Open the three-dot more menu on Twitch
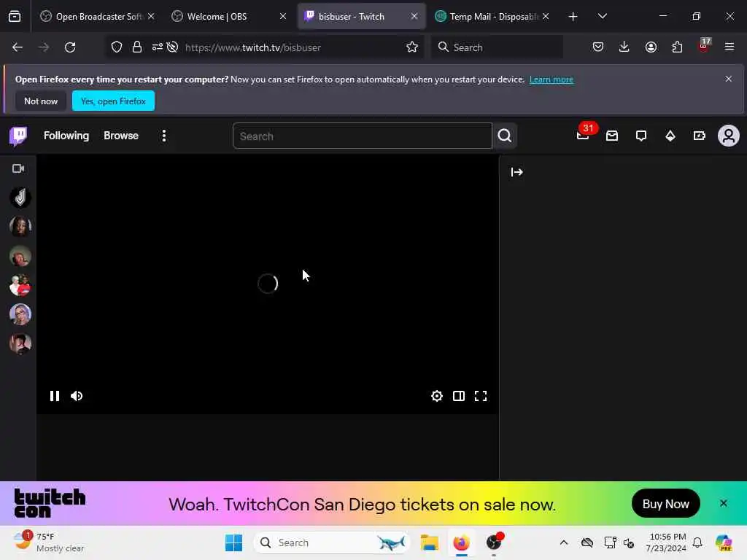 coord(164,136)
